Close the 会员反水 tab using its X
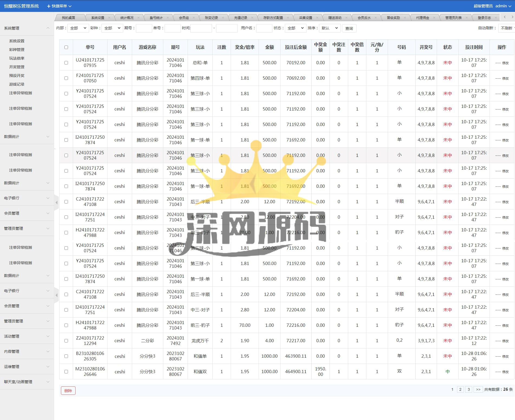The width and height of the screenshot is (515, 420). pyautogui.click(x=376, y=18)
